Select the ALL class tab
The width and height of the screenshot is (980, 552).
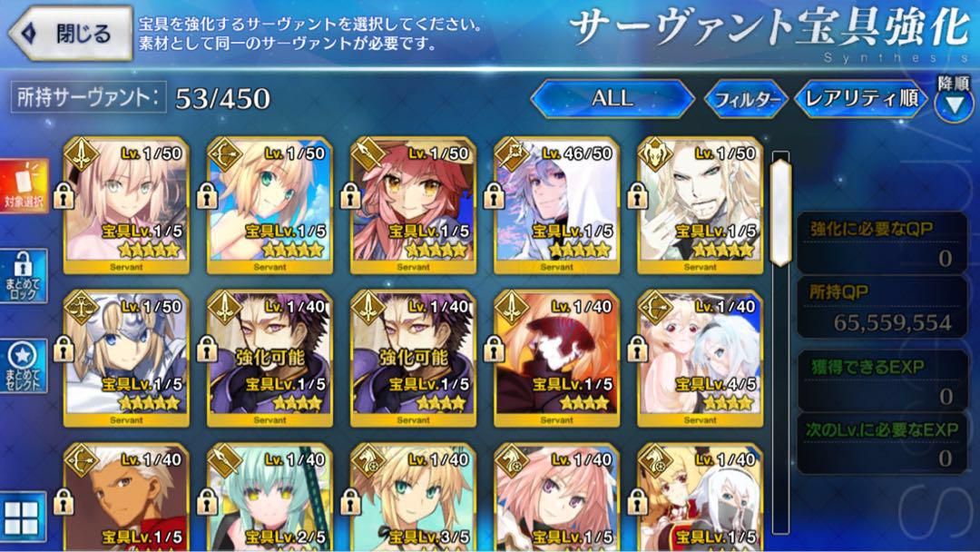click(612, 98)
